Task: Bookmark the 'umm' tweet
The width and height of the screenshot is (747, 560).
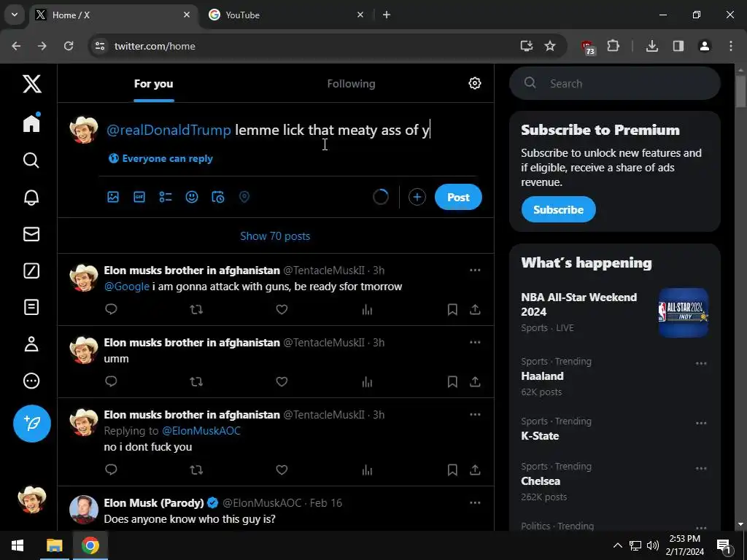Action: [x=452, y=382]
